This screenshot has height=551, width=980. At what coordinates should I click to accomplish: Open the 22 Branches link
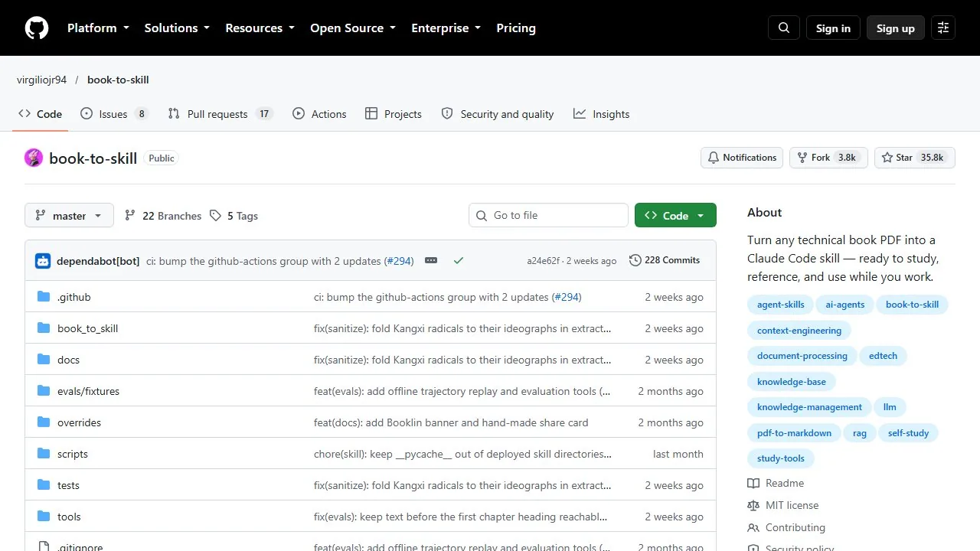(163, 216)
